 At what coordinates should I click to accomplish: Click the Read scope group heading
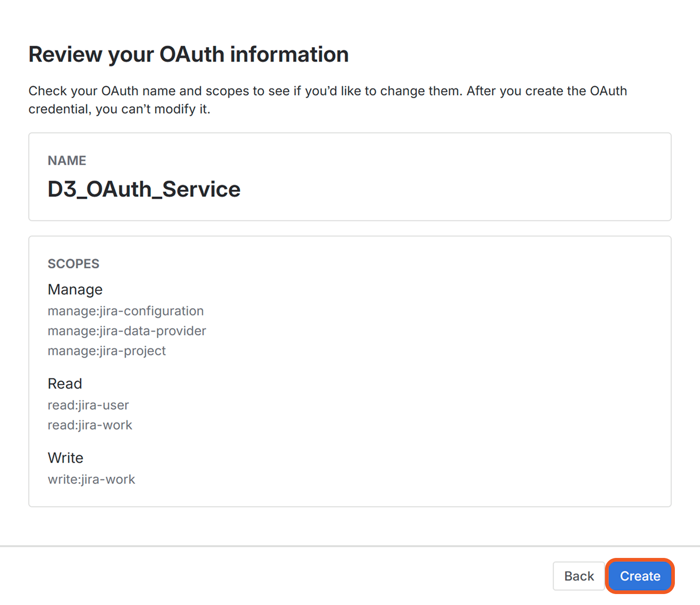[65, 383]
